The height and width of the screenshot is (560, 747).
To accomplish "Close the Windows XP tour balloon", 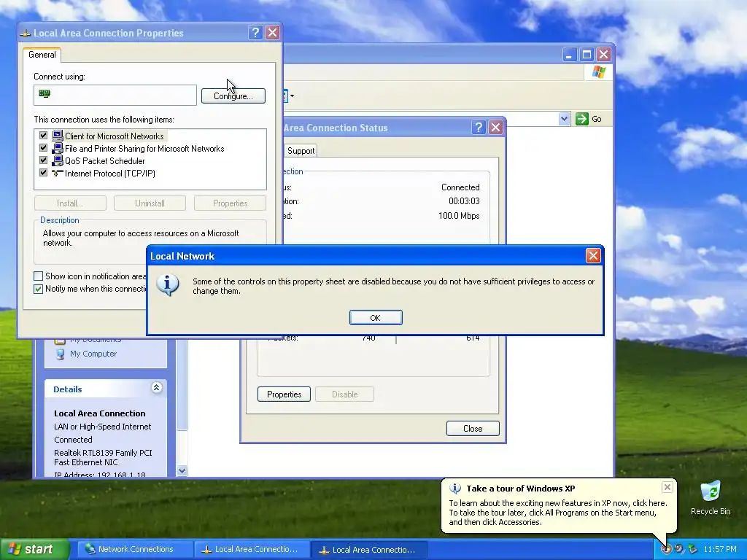I will [x=667, y=487].
